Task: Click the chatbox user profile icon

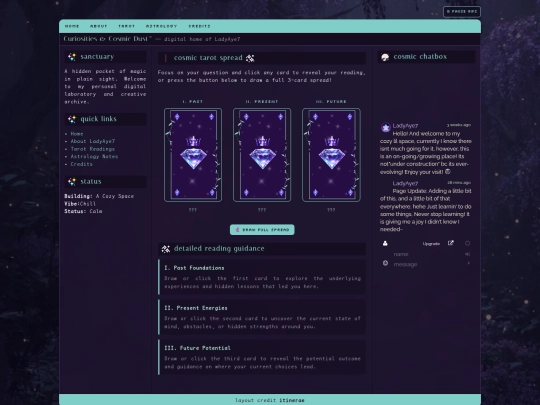Action: pos(385,243)
